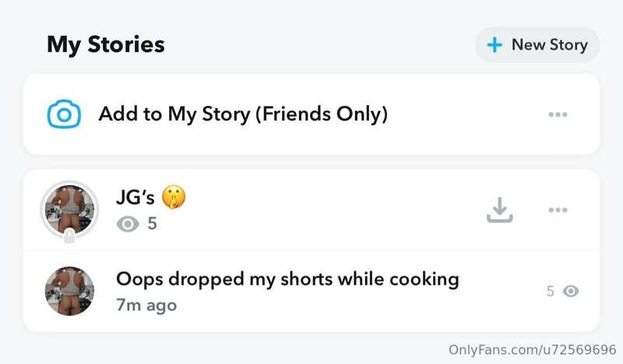The image size is (623, 364).
Task: Click the snap thumbnail beside the caption
Action: [69, 291]
